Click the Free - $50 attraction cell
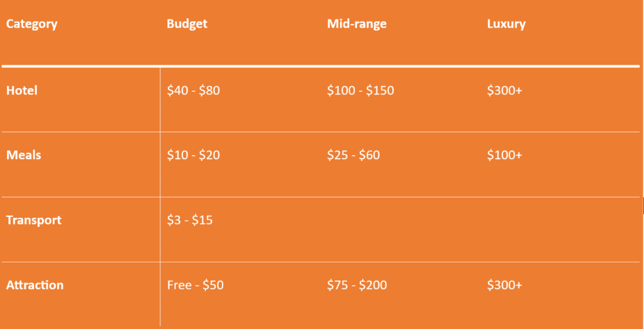This screenshot has height=329, width=644. (195, 285)
